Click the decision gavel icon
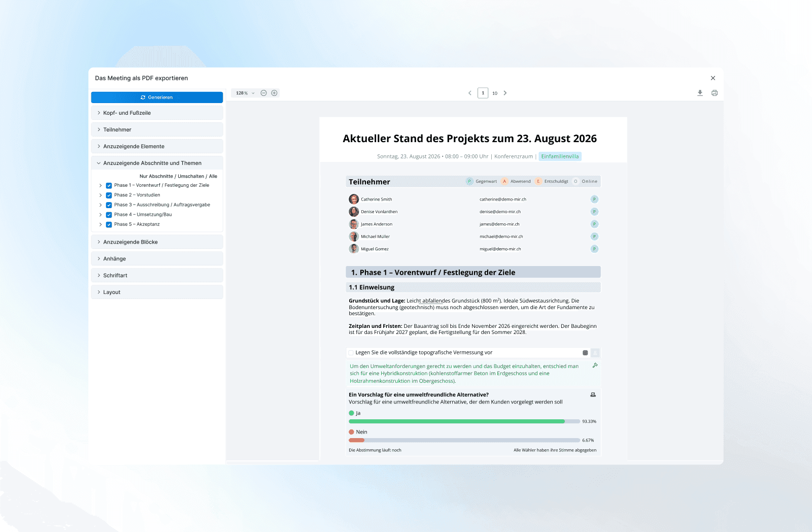The height and width of the screenshot is (532, 812). pos(595,365)
